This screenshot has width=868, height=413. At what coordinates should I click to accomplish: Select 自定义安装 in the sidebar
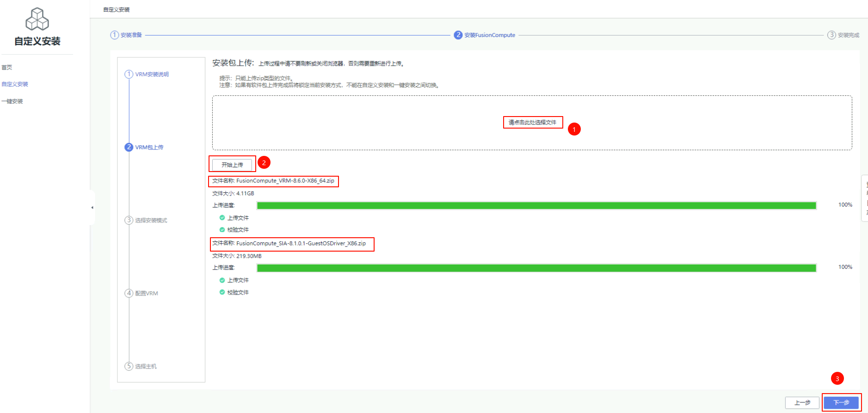click(x=15, y=84)
